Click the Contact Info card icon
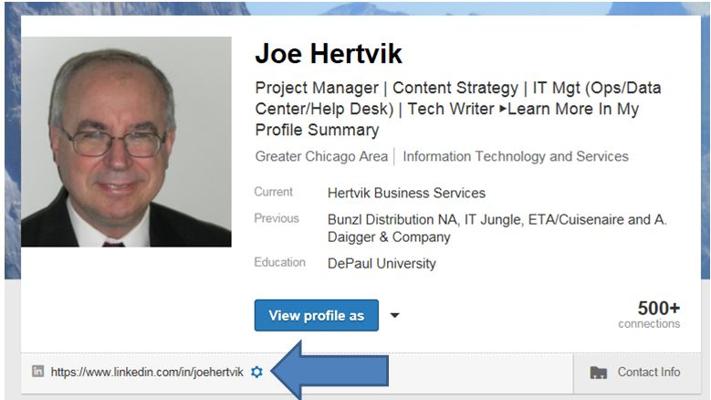Viewport: 711px width, 400px height. [x=598, y=373]
